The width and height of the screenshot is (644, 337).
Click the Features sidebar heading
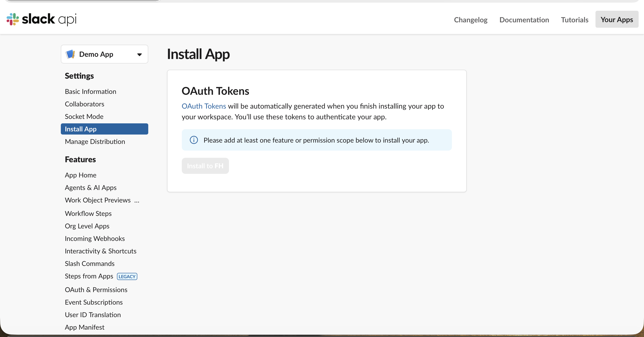tap(80, 159)
